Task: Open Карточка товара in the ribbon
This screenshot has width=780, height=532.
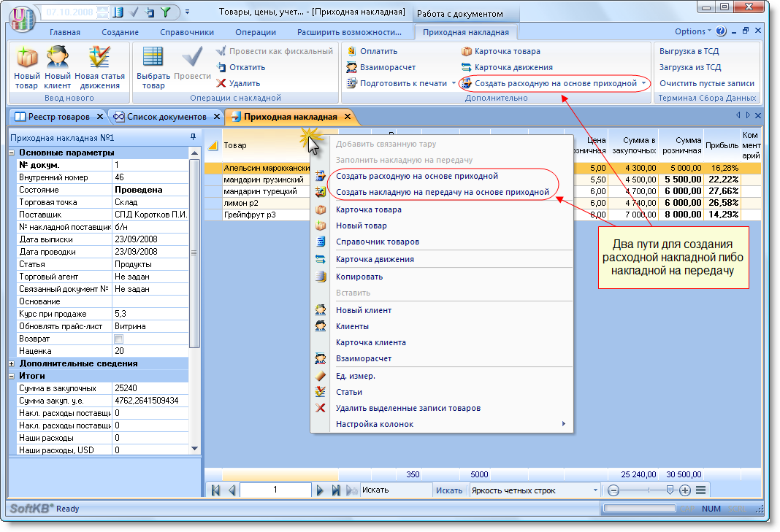Action: (501, 51)
